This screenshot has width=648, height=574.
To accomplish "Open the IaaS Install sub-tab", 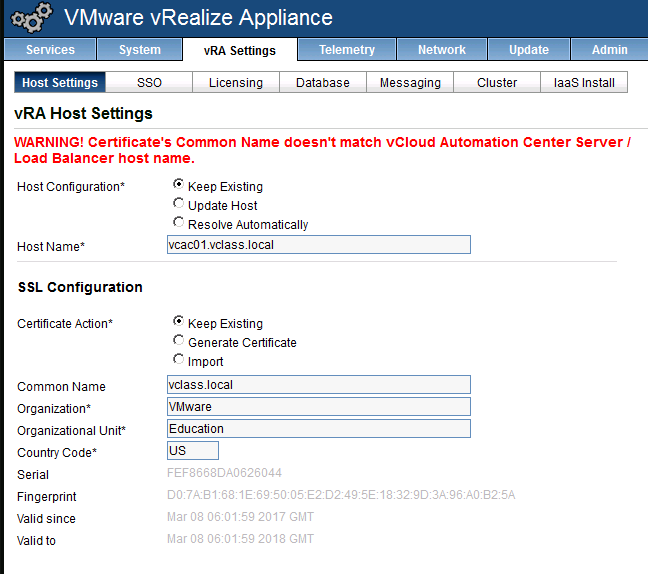I will click(x=584, y=83).
